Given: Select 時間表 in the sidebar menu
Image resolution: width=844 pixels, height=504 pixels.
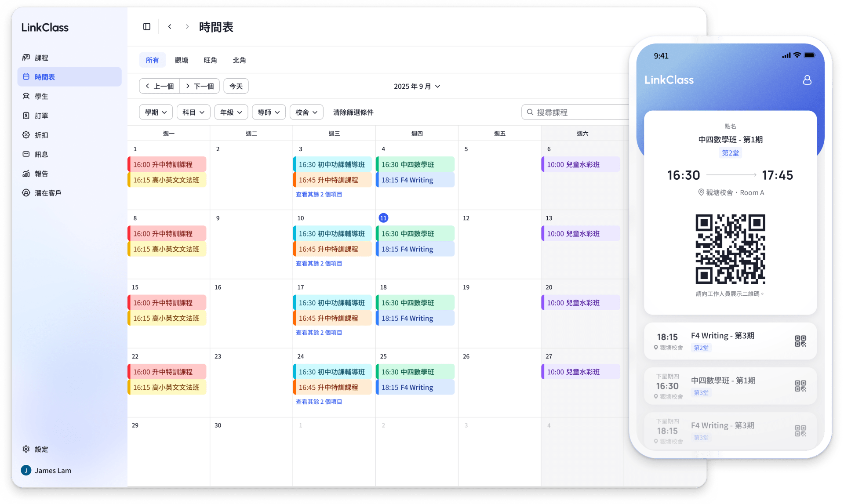Looking at the screenshot, I should 69,77.
